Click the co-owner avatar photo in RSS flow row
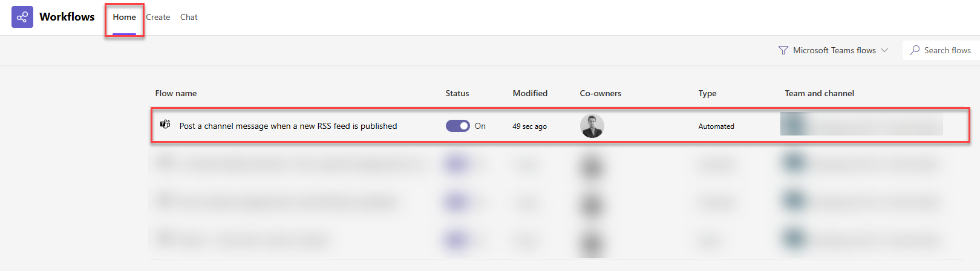 click(x=592, y=126)
